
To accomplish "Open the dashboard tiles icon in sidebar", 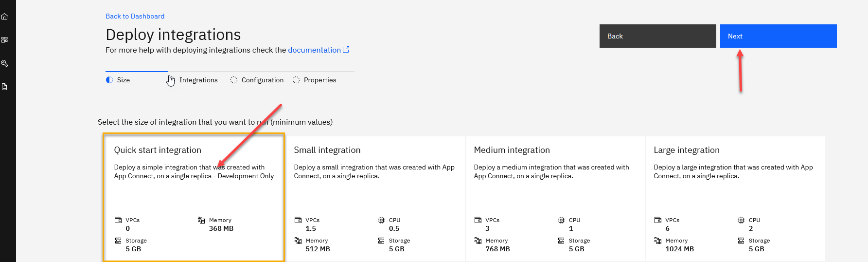I will pos(5,40).
